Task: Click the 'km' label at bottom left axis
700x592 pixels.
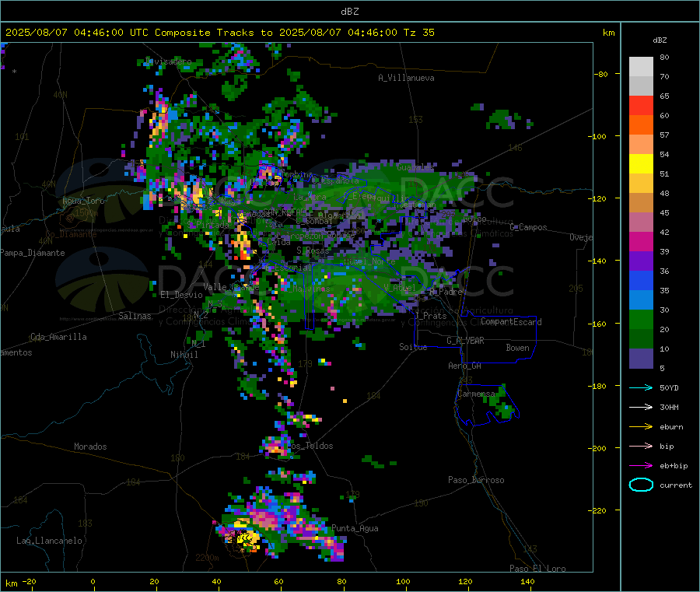Action: click(11, 583)
